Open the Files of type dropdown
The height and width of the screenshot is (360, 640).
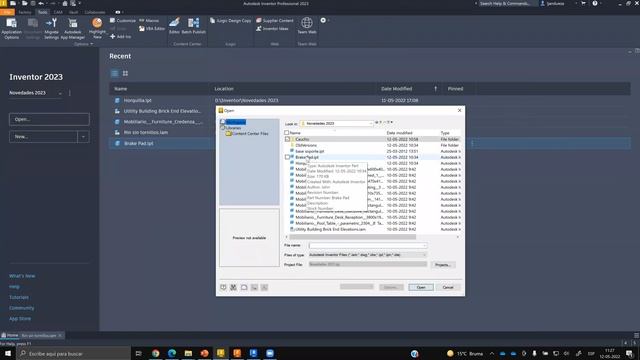(424, 255)
